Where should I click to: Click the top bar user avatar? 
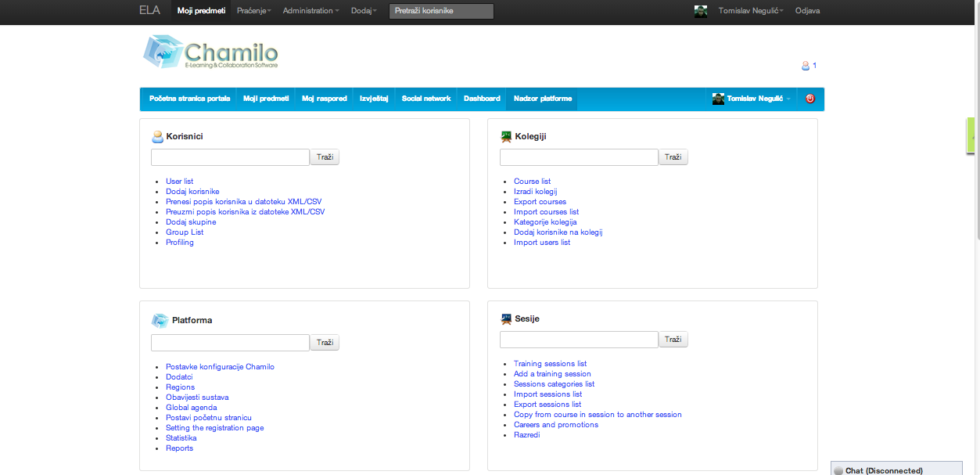[701, 11]
